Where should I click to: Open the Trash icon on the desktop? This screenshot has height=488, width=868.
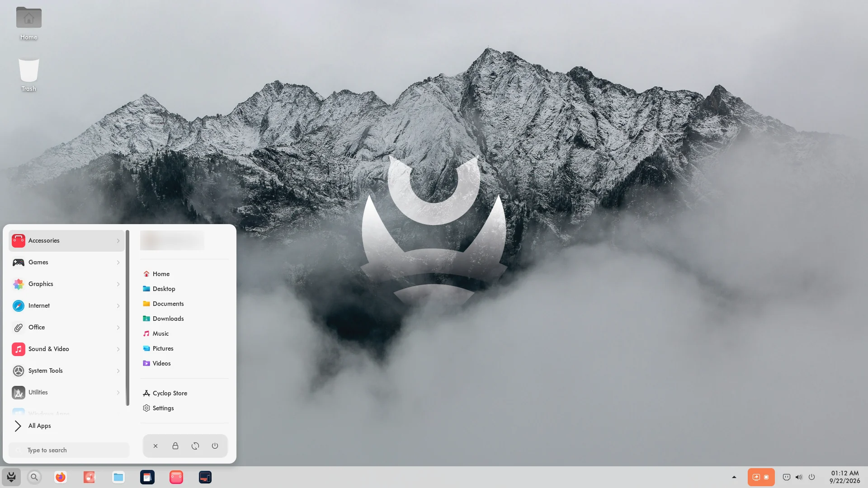pyautogui.click(x=28, y=75)
